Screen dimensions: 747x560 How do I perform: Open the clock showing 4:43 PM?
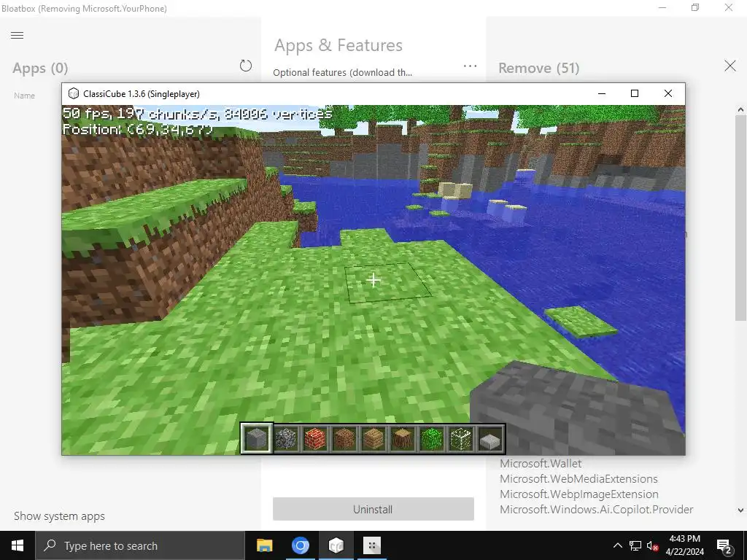click(684, 545)
